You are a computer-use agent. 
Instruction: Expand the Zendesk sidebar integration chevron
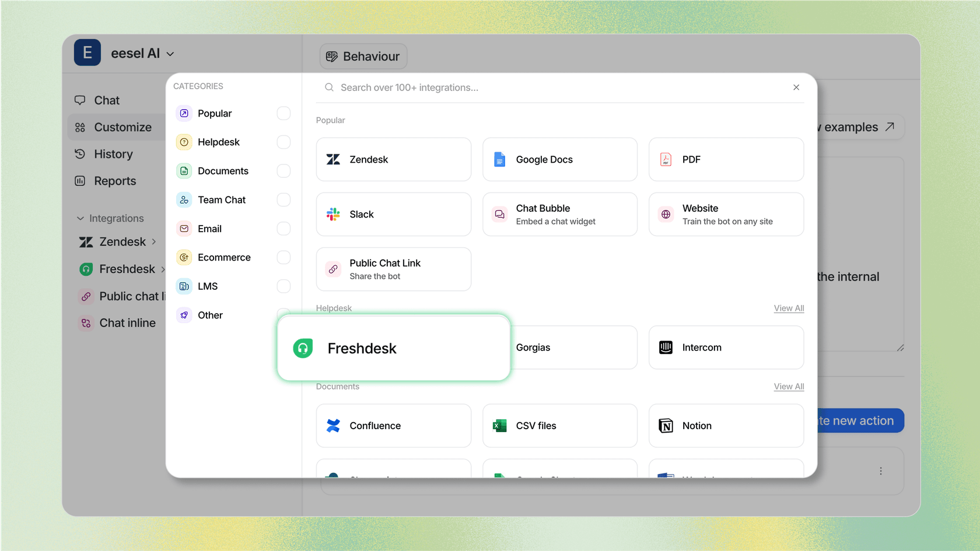154,241
